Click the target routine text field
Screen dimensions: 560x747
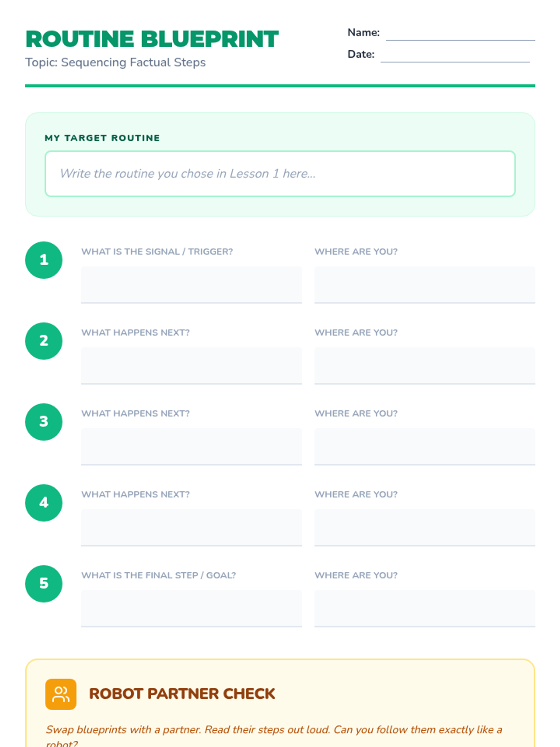(280, 174)
